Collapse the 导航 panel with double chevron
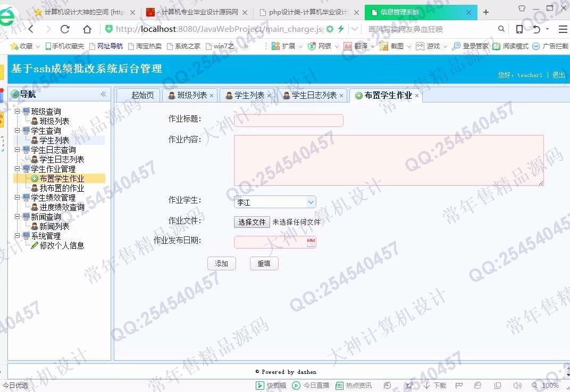Screen dimensions: 570x392 pyautogui.click(x=103, y=94)
